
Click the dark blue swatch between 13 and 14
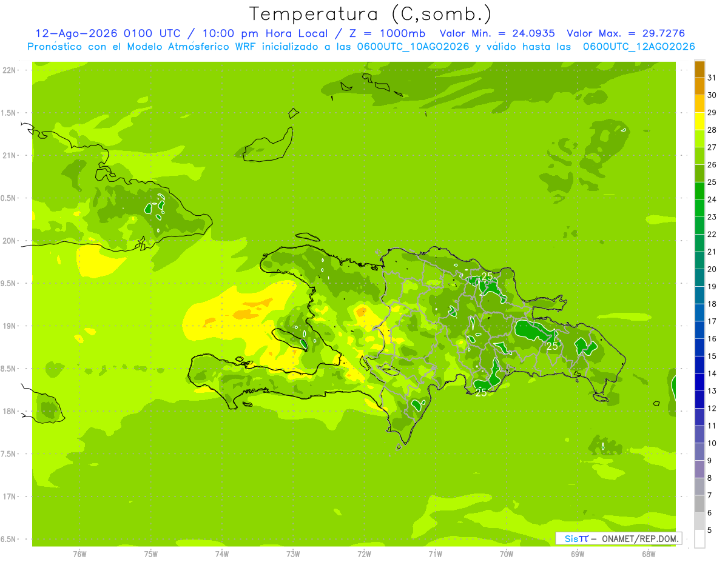point(699,382)
